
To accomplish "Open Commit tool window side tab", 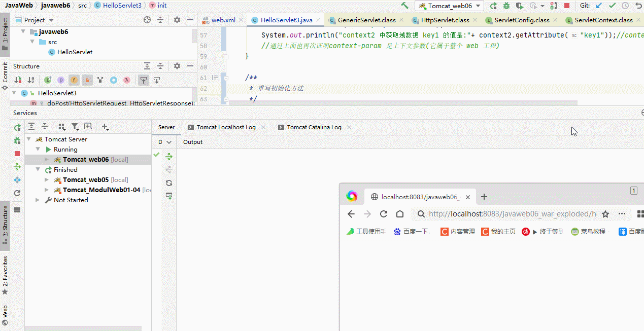I will click(x=5, y=76).
